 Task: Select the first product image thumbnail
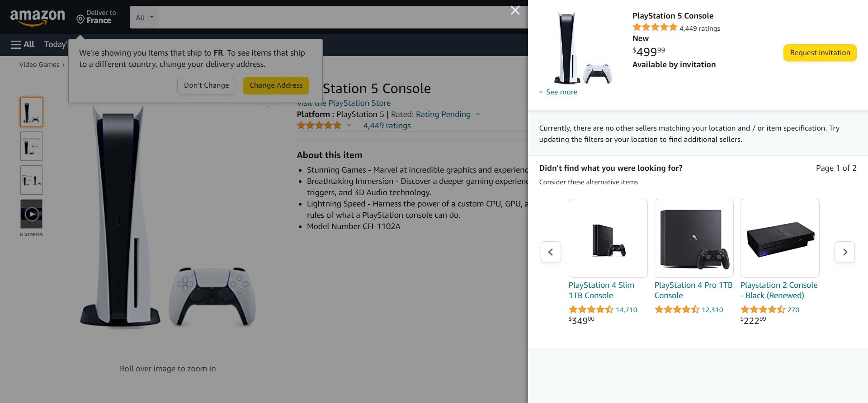[x=32, y=112]
